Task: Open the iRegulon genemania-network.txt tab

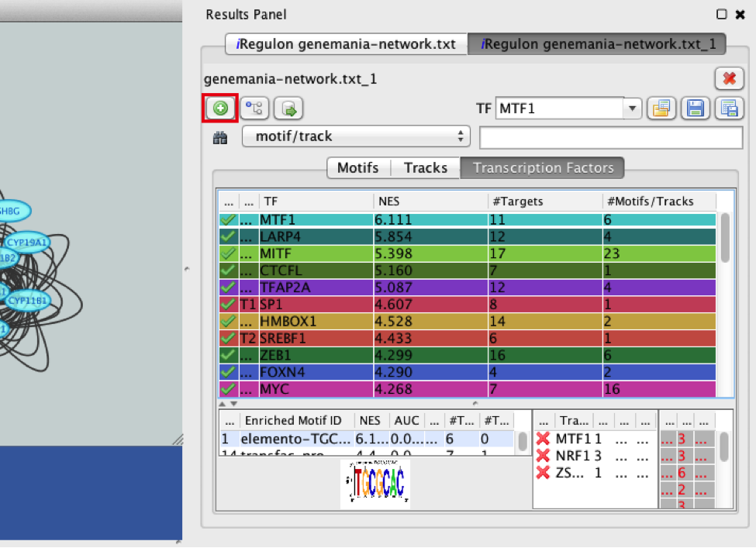Action: [x=346, y=44]
